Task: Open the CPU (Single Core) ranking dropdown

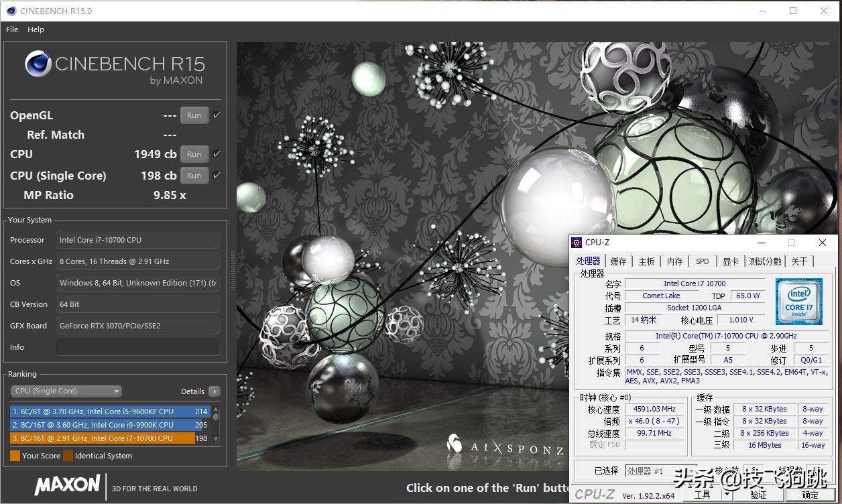Action: tap(66, 391)
